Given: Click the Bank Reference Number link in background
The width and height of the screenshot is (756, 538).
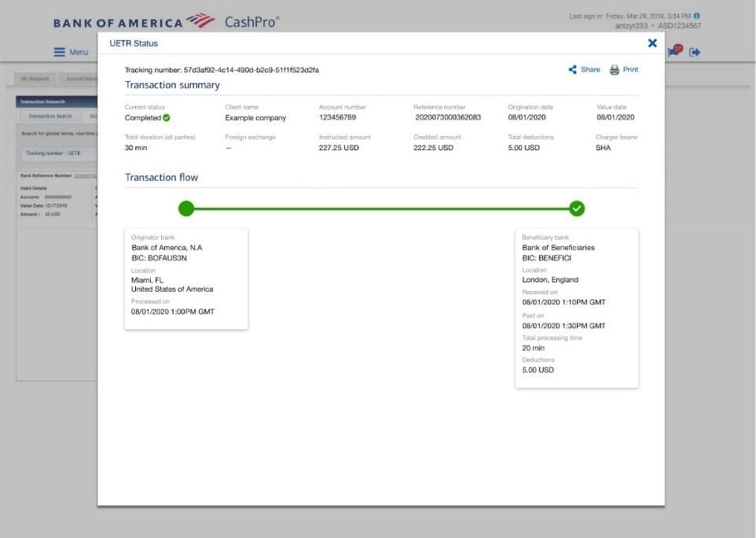Looking at the screenshot, I should pyautogui.click(x=86, y=175).
